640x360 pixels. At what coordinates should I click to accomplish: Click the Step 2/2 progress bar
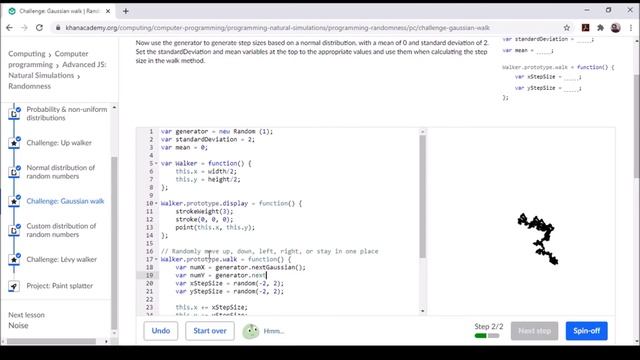pyautogui.click(x=487, y=336)
